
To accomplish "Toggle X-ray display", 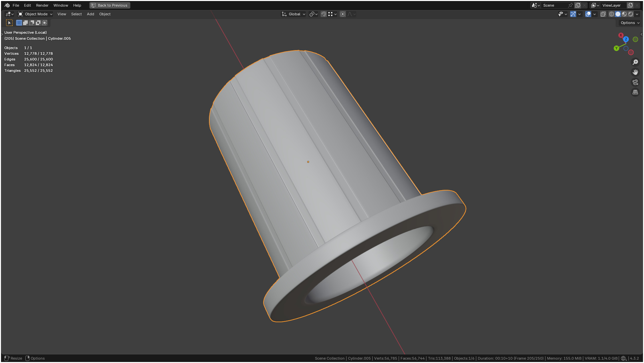I will (x=603, y=14).
